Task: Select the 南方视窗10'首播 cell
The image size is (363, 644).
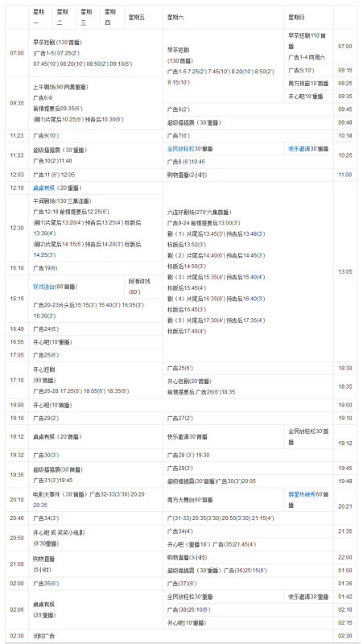Action: point(308,84)
